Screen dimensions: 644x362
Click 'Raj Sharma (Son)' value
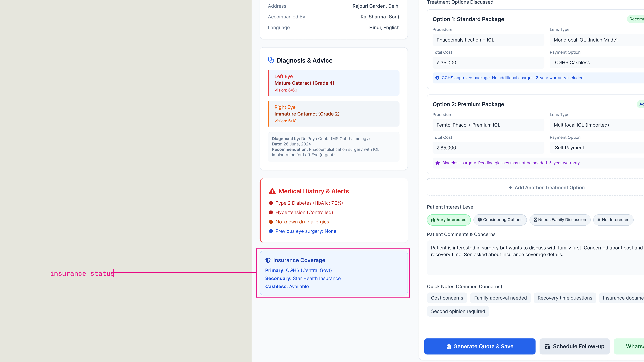click(x=380, y=17)
